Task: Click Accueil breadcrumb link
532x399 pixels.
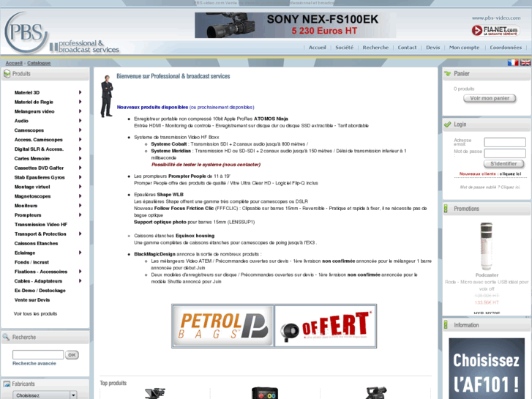Action: 14,63
